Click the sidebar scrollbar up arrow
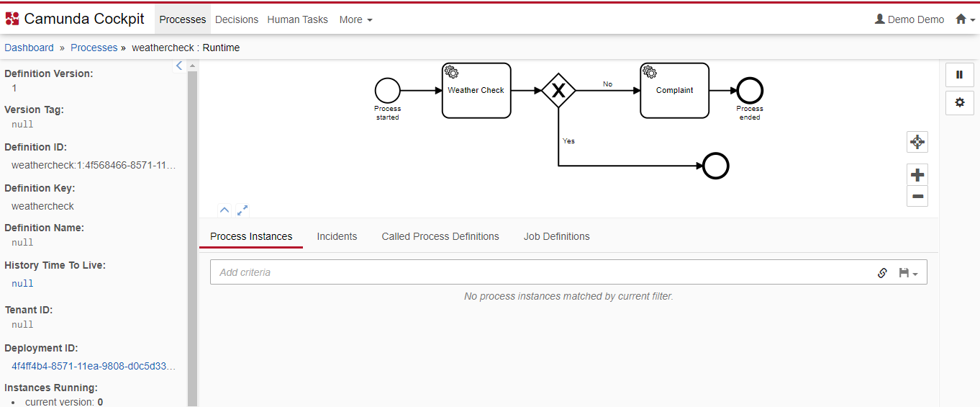The height and width of the screenshot is (407, 980). tap(192, 66)
